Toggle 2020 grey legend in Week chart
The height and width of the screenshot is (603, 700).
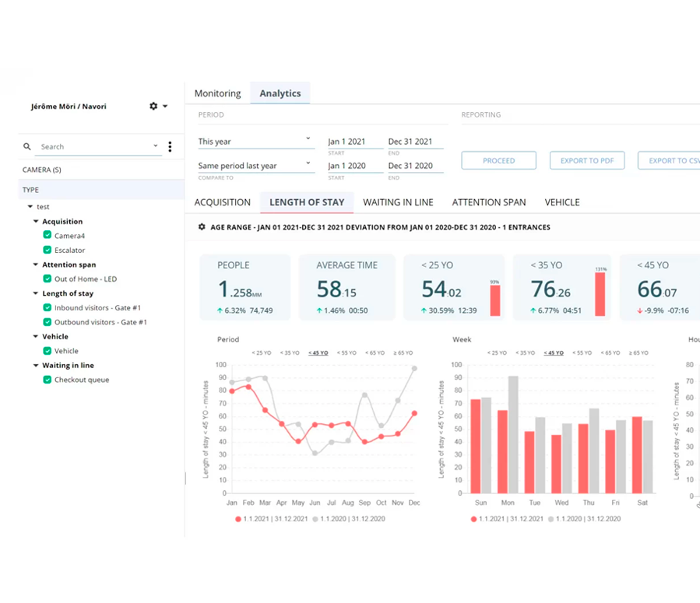point(585,519)
